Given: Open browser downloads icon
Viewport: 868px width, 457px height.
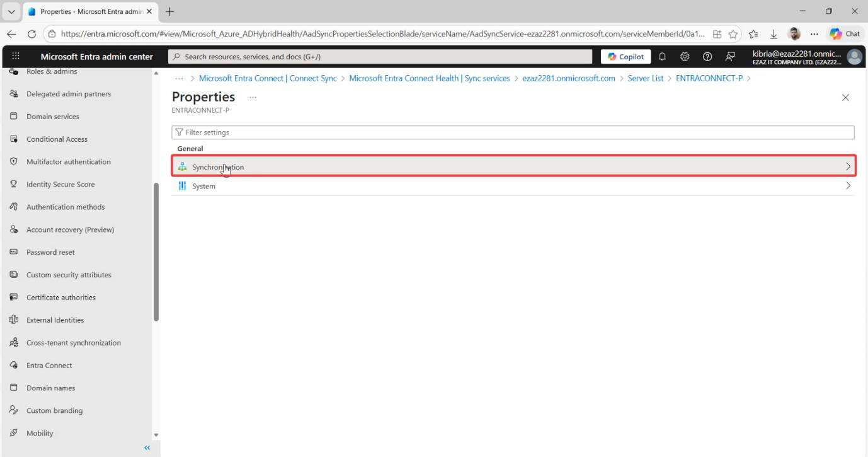Looking at the screenshot, I should pyautogui.click(x=774, y=34).
